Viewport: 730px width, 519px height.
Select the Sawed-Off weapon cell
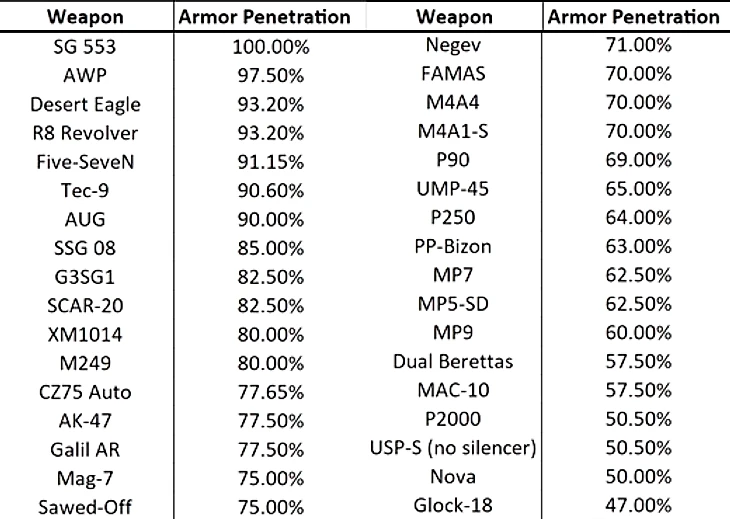click(85, 507)
